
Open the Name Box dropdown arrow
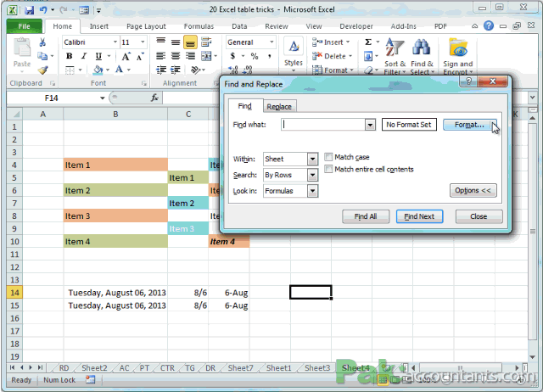102,98
